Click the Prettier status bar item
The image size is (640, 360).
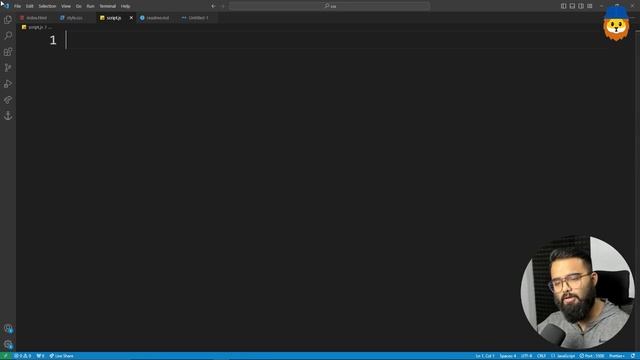click(617, 356)
